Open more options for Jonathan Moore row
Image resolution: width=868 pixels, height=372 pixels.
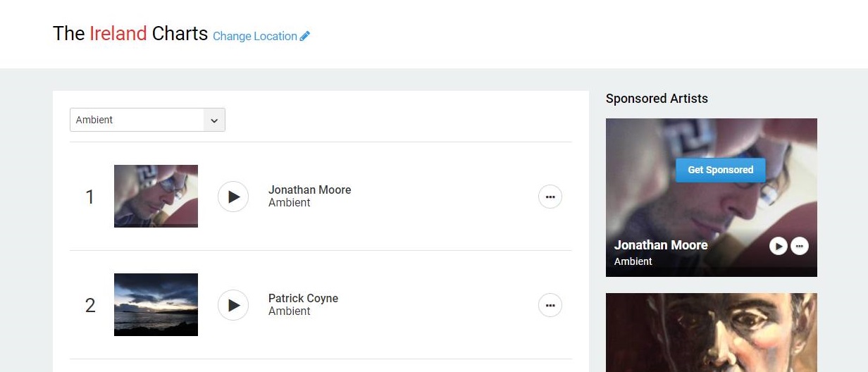pos(550,197)
